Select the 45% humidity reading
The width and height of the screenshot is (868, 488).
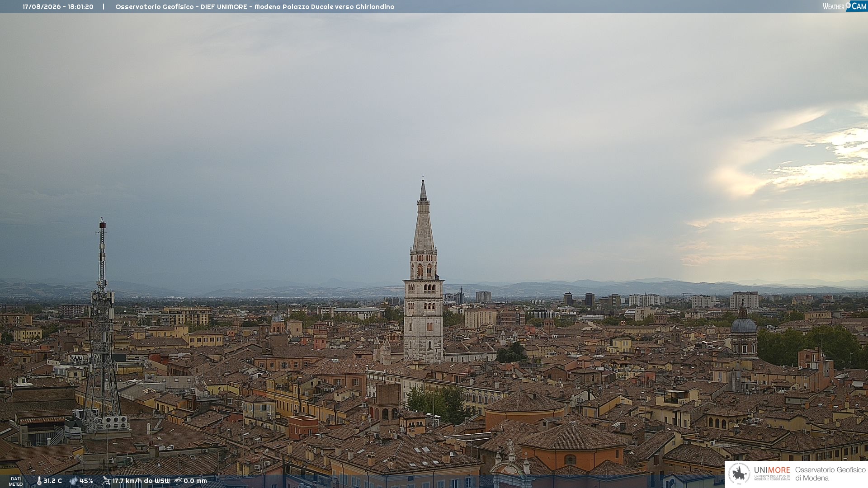(86, 481)
